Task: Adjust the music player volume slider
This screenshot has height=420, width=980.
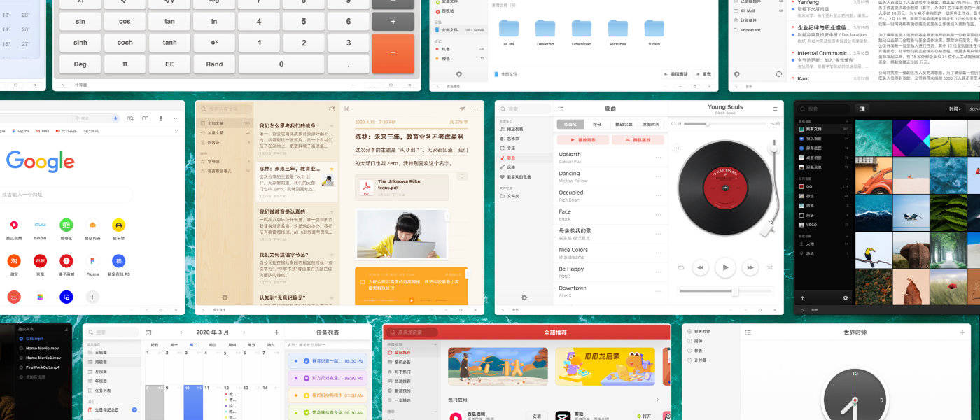Action: click(x=734, y=291)
